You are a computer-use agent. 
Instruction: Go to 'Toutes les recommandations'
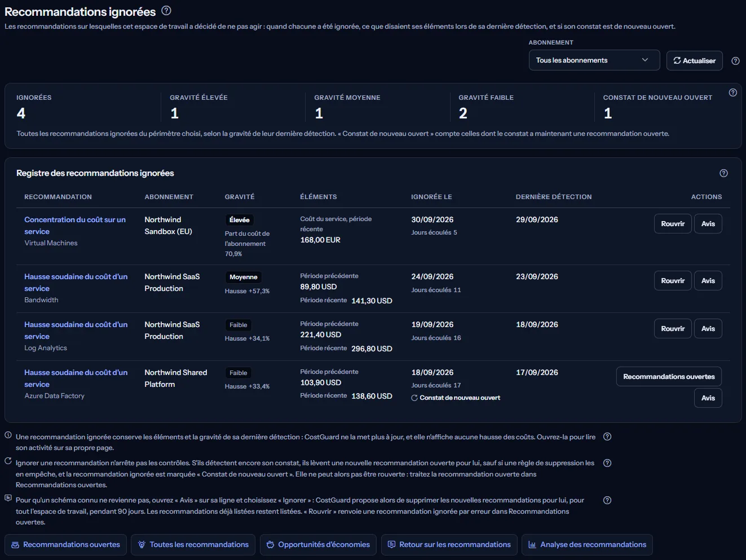click(193, 545)
